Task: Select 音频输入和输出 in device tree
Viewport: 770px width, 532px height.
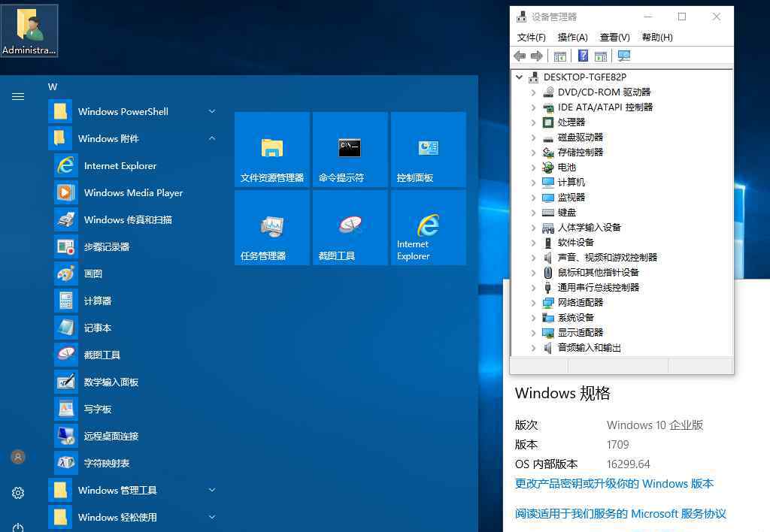Action: click(590, 348)
